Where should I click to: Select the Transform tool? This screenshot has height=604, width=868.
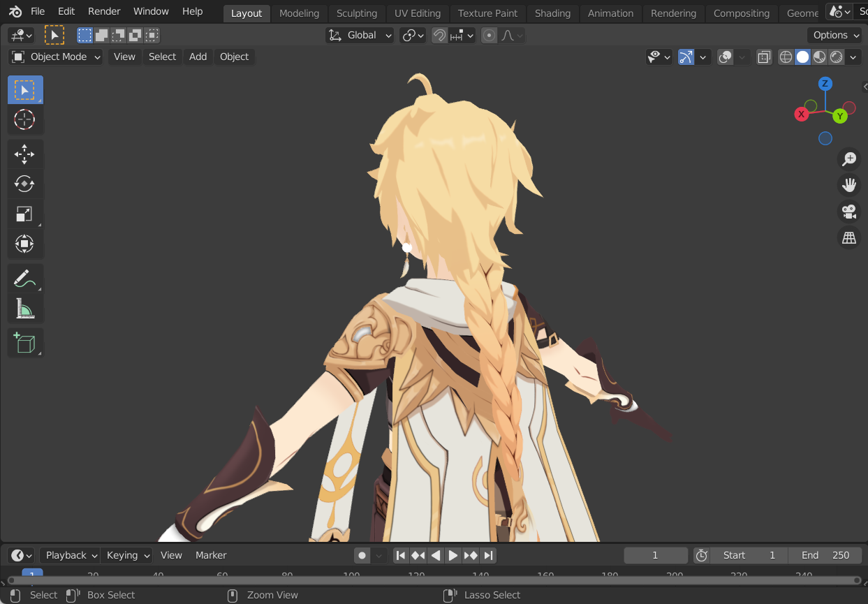coord(25,244)
